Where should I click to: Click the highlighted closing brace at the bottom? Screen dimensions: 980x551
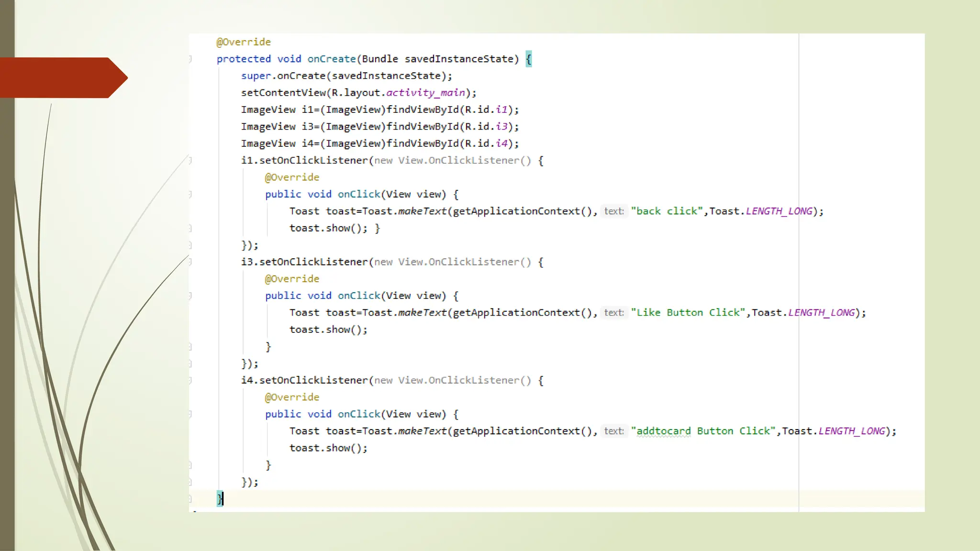point(220,499)
